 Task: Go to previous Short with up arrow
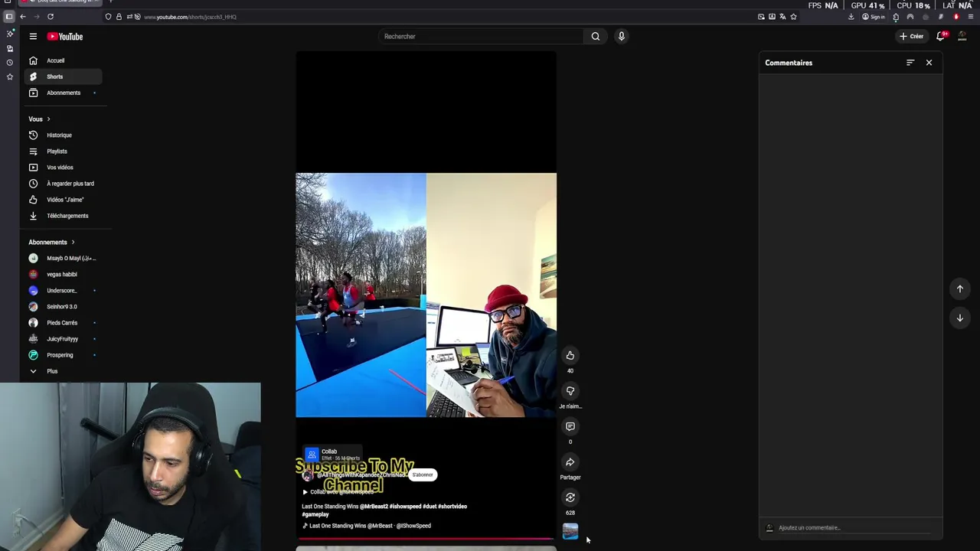pyautogui.click(x=959, y=289)
